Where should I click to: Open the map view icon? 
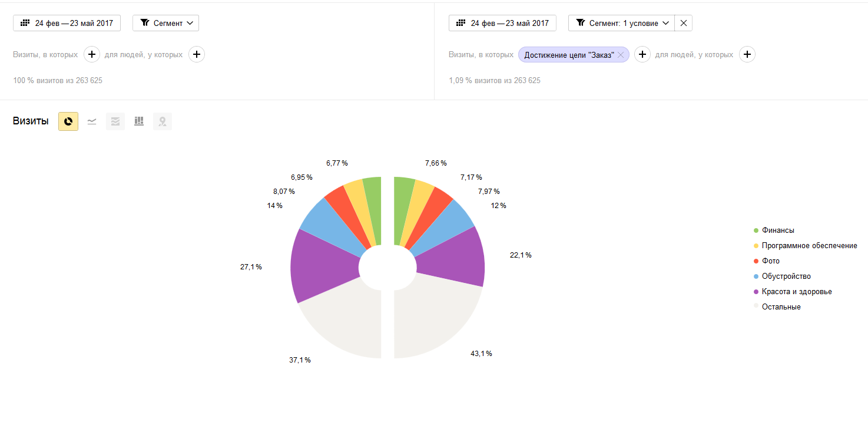click(163, 121)
